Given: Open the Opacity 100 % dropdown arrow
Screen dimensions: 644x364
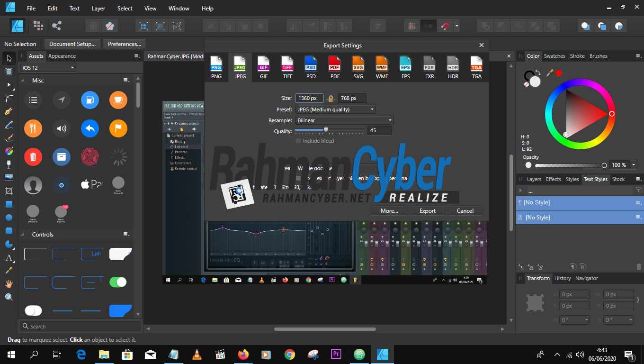Looking at the screenshot, I should 633,165.
